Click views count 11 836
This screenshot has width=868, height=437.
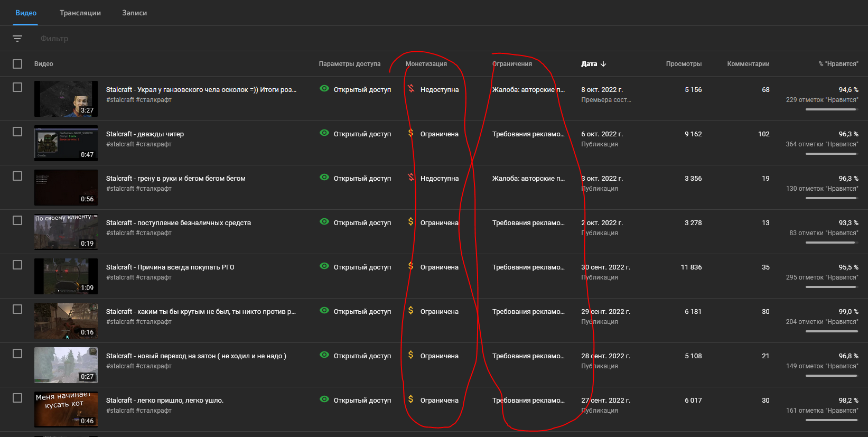tap(691, 267)
